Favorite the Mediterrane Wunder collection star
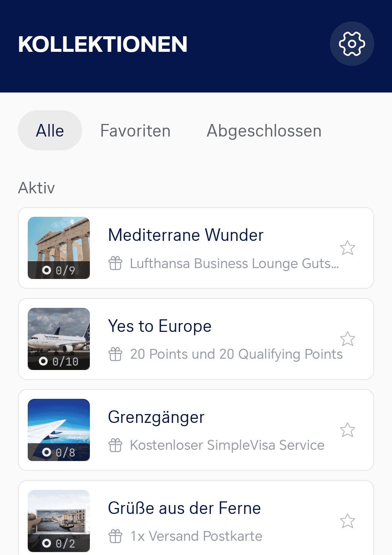 [348, 248]
